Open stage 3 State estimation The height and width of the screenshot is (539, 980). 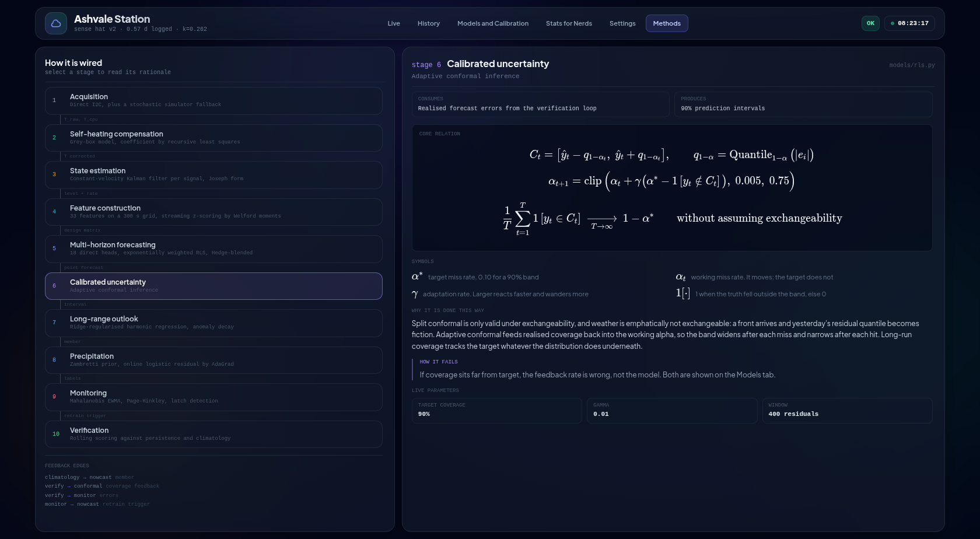click(213, 175)
